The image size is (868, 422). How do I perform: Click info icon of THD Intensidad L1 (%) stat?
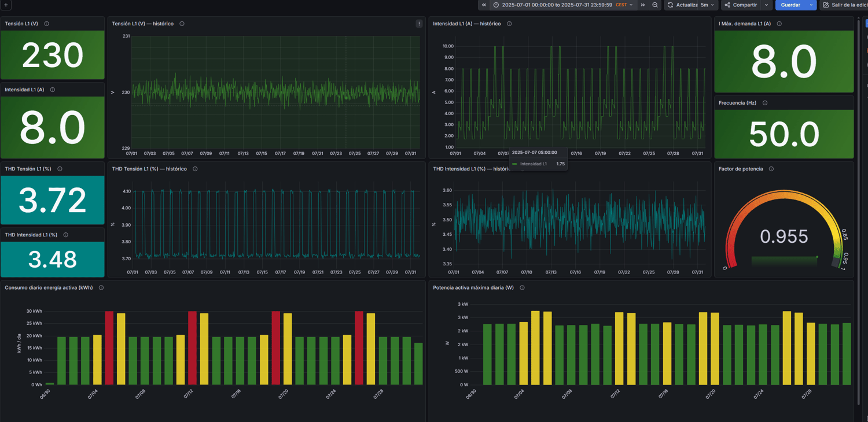click(66, 235)
